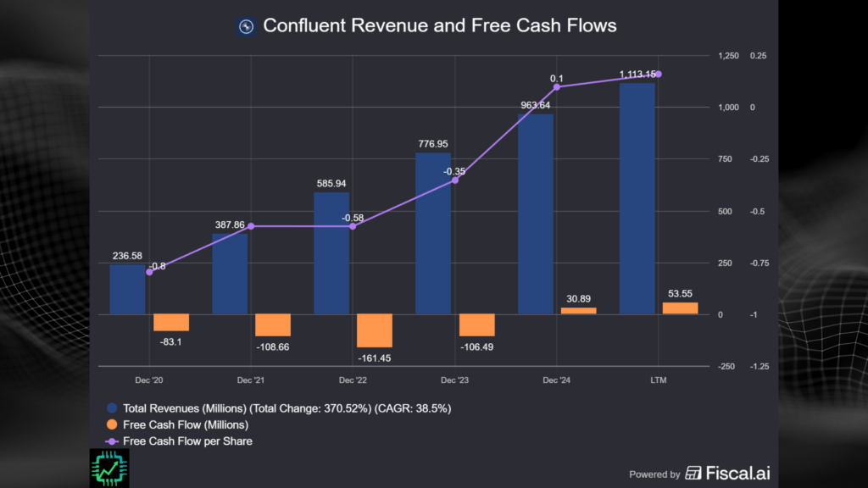Click the green circuit-chip chart icon
The height and width of the screenshot is (488, 868).
pos(108,467)
